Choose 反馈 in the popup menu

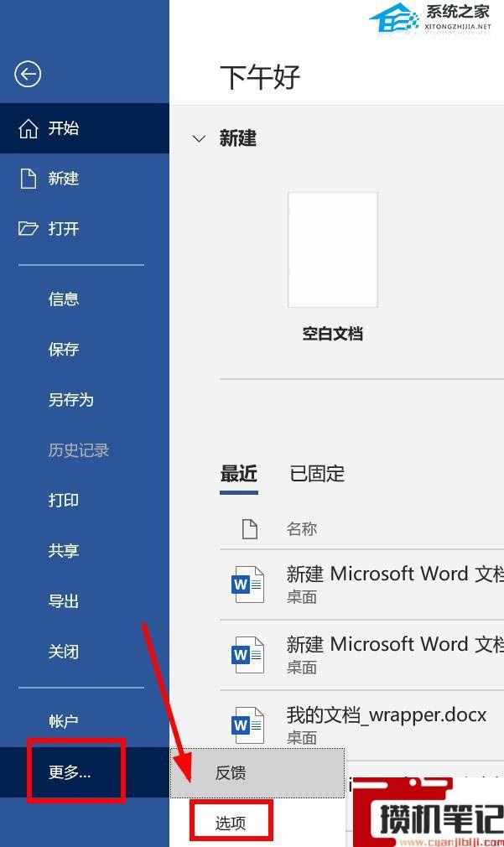[257, 773]
